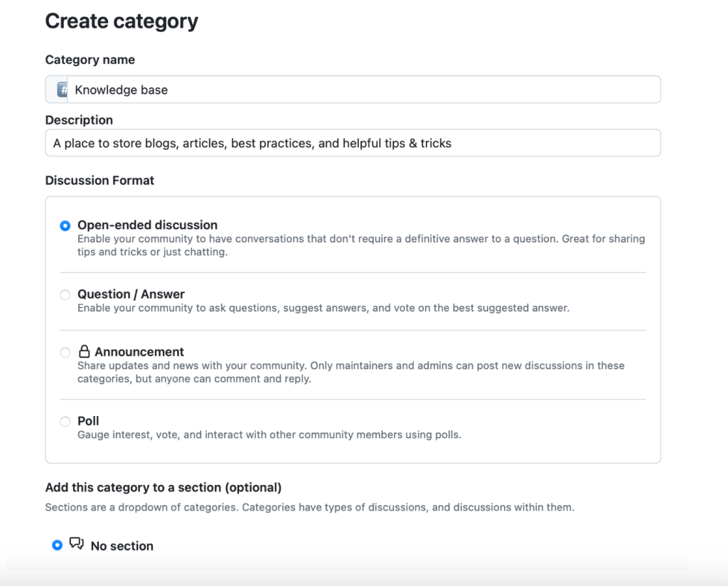The image size is (728, 586).
Task: Select the Open-ended discussion format
Action: (65, 225)
